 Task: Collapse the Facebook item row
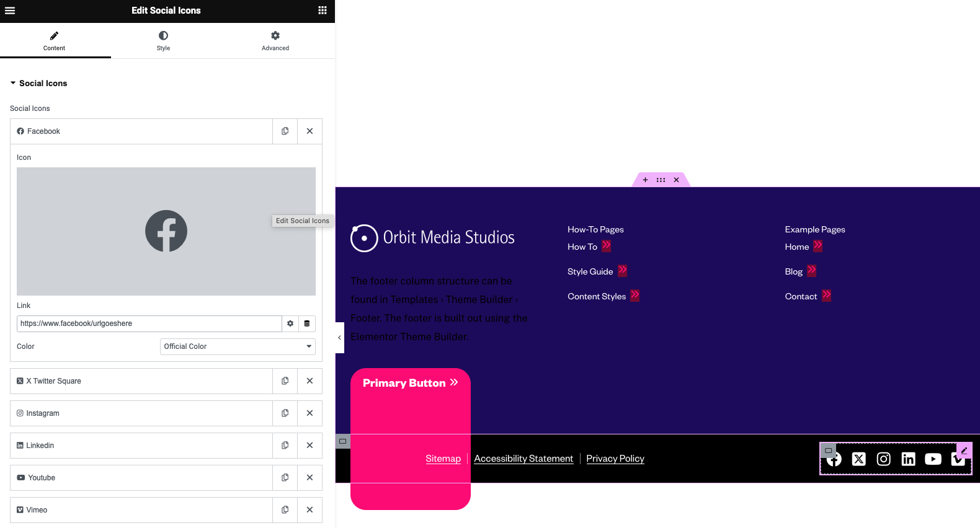pos(141,131)
